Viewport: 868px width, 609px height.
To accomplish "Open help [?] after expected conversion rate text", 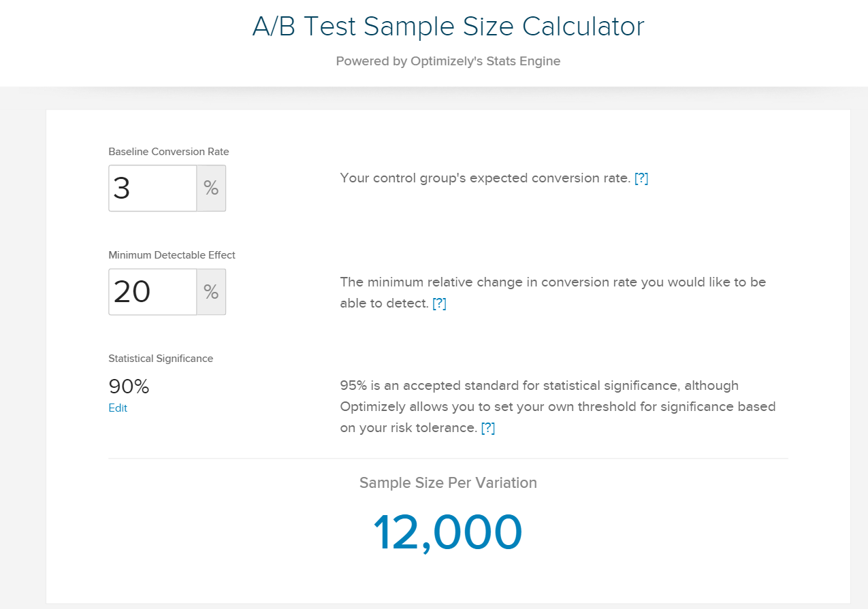I will (x=641, y=178).
